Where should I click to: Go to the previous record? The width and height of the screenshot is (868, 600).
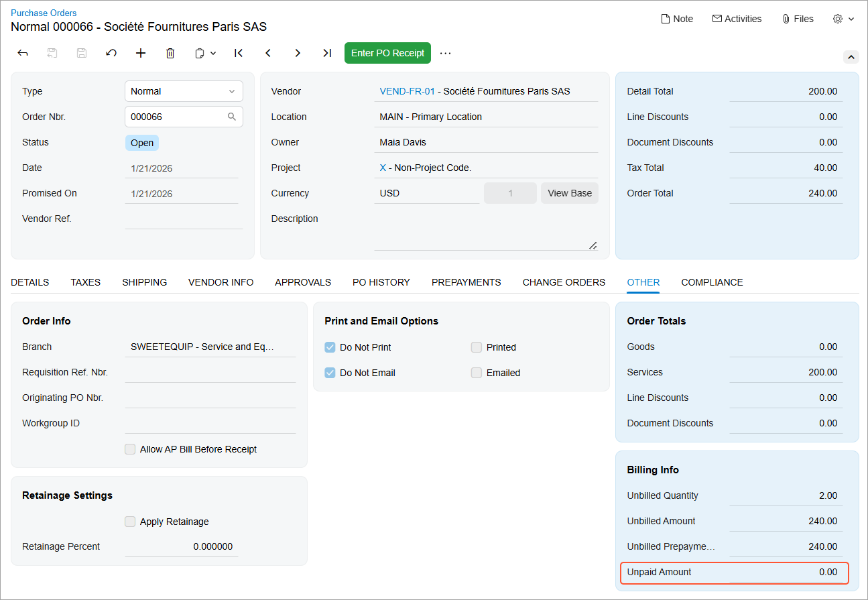(x=268, y=53)
